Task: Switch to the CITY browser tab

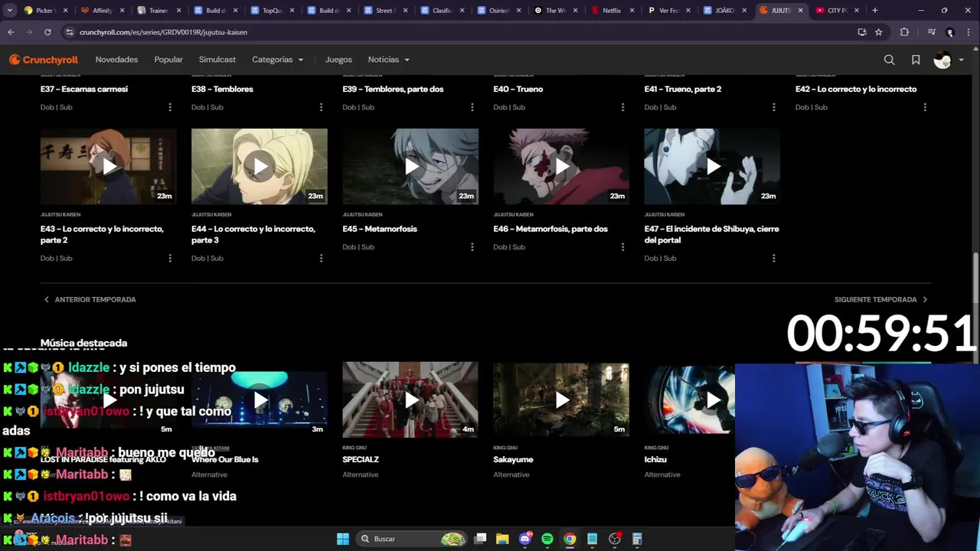Action: click(836, 11)
